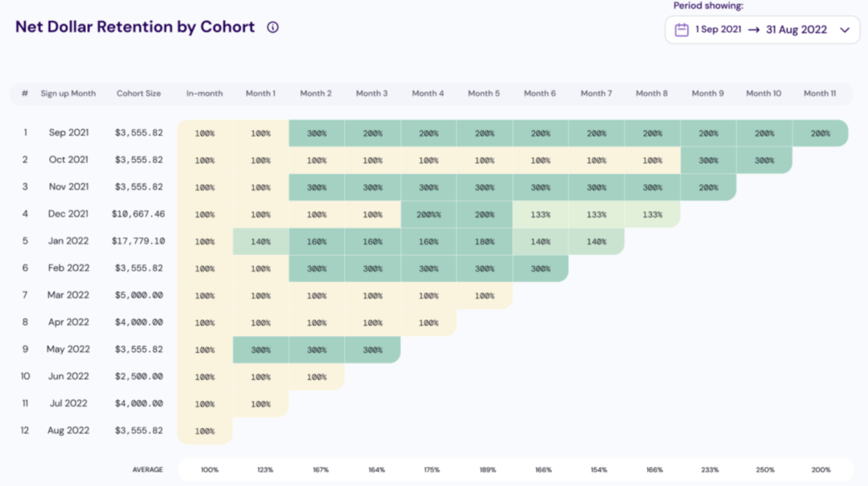Viewport: 868px width, 486px height.
Task: Click the Aug 2022 In-month 100% cell
Action: 204,431
